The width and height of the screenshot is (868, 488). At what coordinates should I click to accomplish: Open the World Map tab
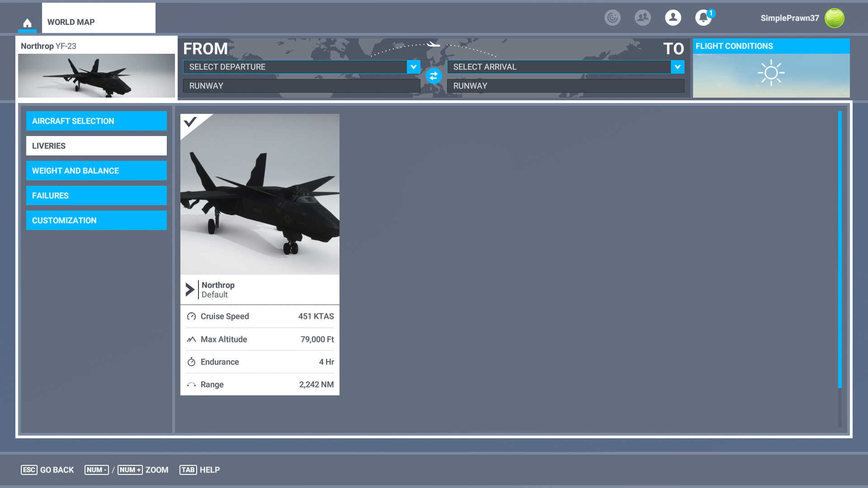[99, 18]
